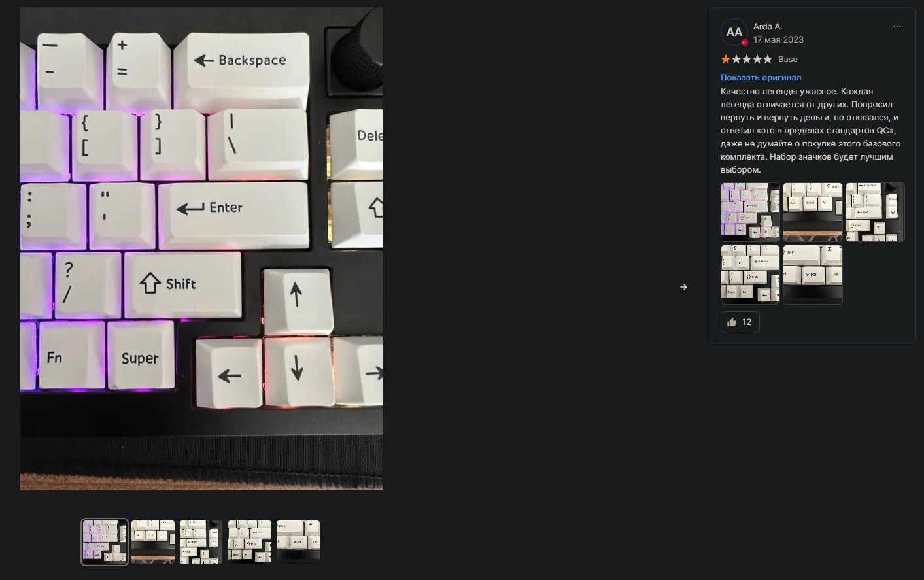Like the review with thumbs-up icon

coord(740,322)
